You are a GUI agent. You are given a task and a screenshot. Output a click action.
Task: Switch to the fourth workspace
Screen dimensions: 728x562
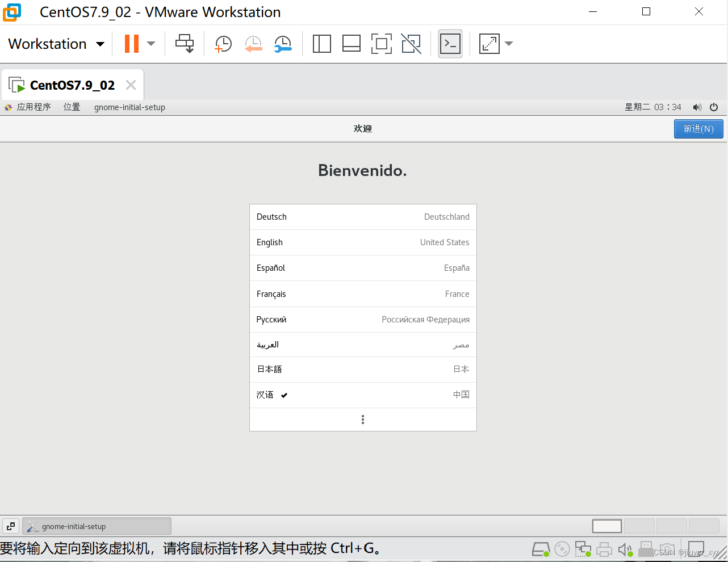pyautogui.click(x=704, y=526)
